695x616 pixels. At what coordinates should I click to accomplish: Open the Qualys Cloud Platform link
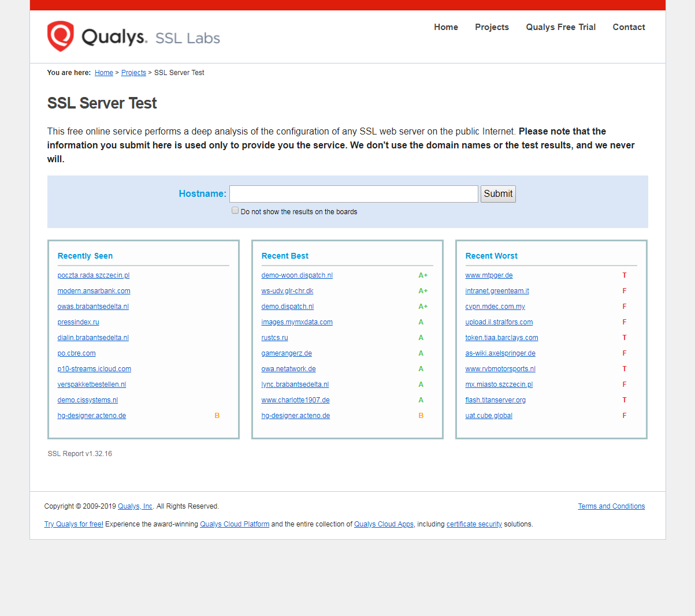point(235,524)
